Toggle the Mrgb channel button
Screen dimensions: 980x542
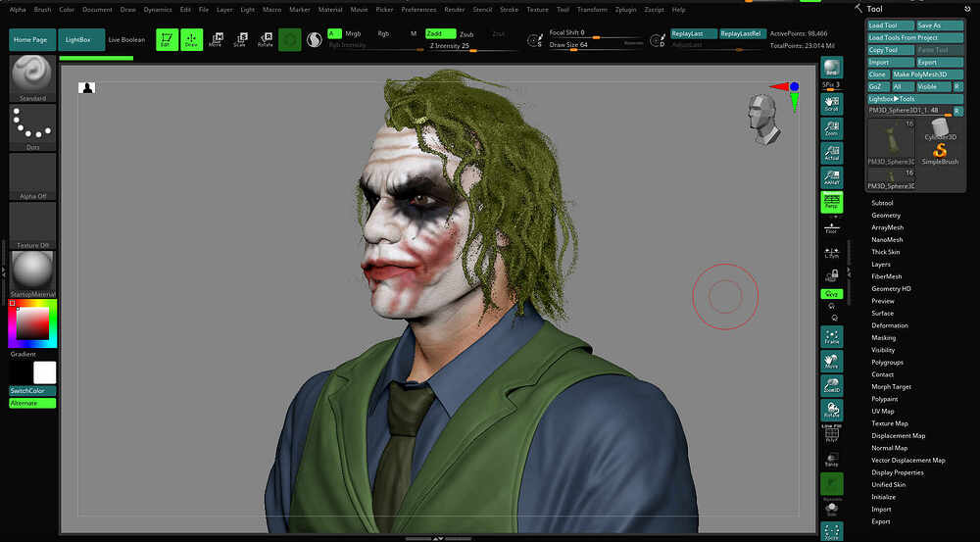pos(353,33)
